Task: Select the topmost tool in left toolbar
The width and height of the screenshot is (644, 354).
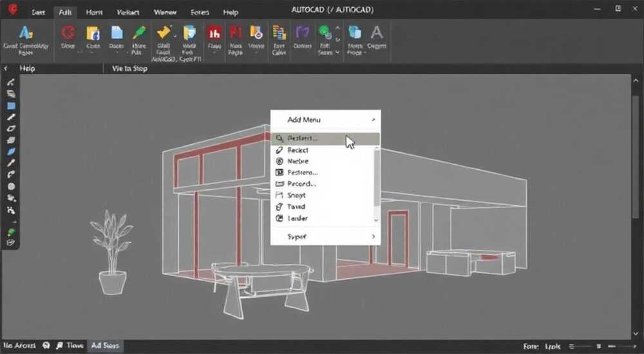Action: click(x=11, y=82)
